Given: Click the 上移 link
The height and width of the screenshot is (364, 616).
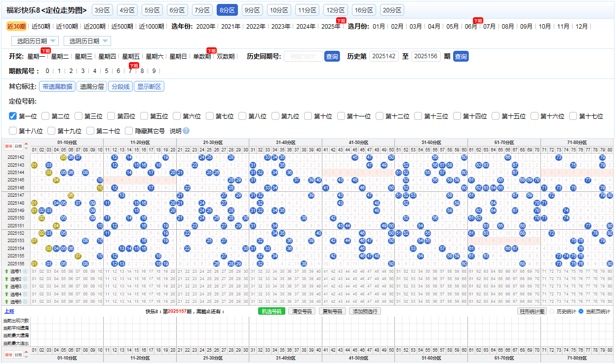Looking at the screenshot, I should point(9,311).
